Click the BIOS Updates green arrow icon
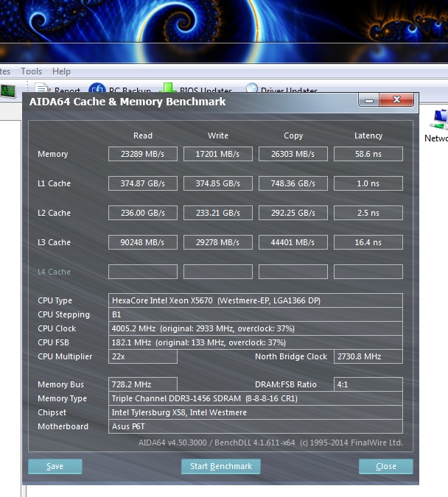Viewport: 448px width, 497px height. tap(167, 88)
